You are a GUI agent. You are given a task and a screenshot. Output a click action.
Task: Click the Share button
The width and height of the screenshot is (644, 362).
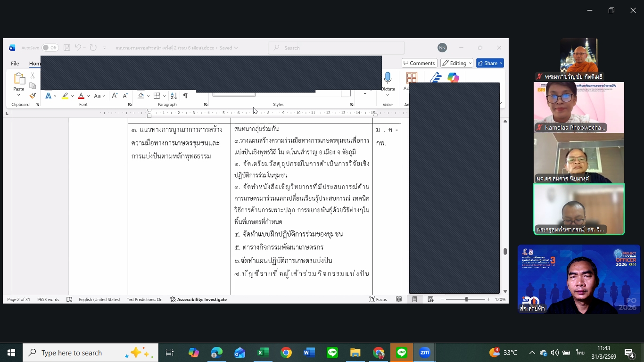pos(490,63)
